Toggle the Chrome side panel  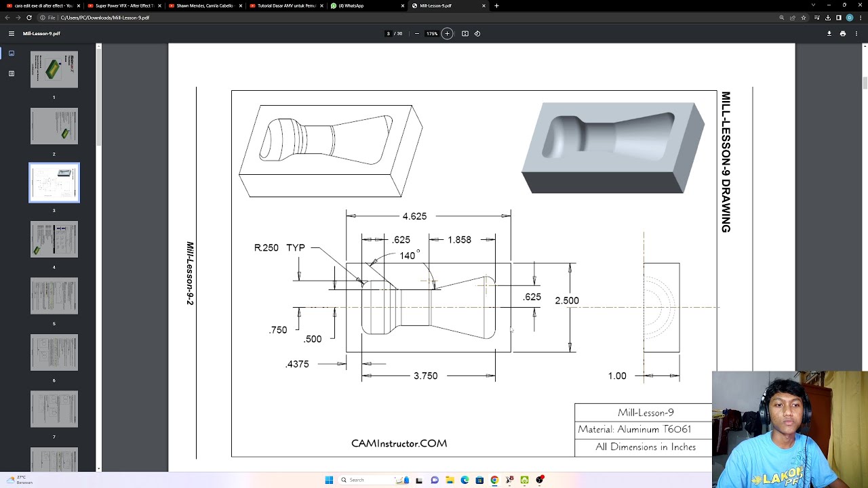pos(839,18)
